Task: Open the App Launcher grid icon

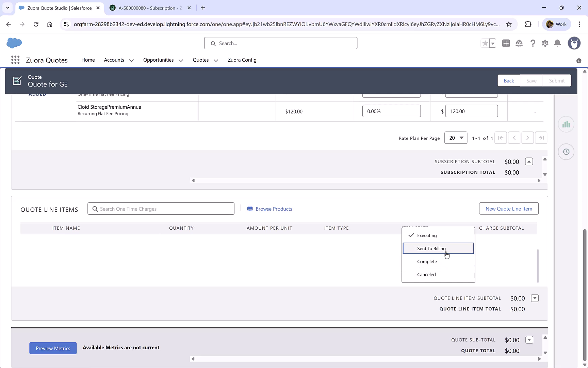Action: [x=15, y=60]
